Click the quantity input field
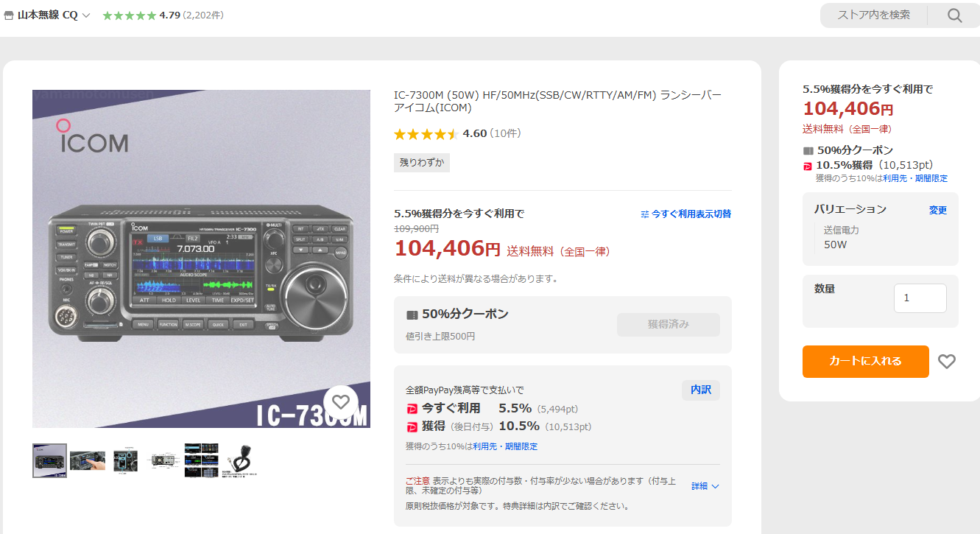The width and height of the screenshot is (980, 534). coord(920,298)
